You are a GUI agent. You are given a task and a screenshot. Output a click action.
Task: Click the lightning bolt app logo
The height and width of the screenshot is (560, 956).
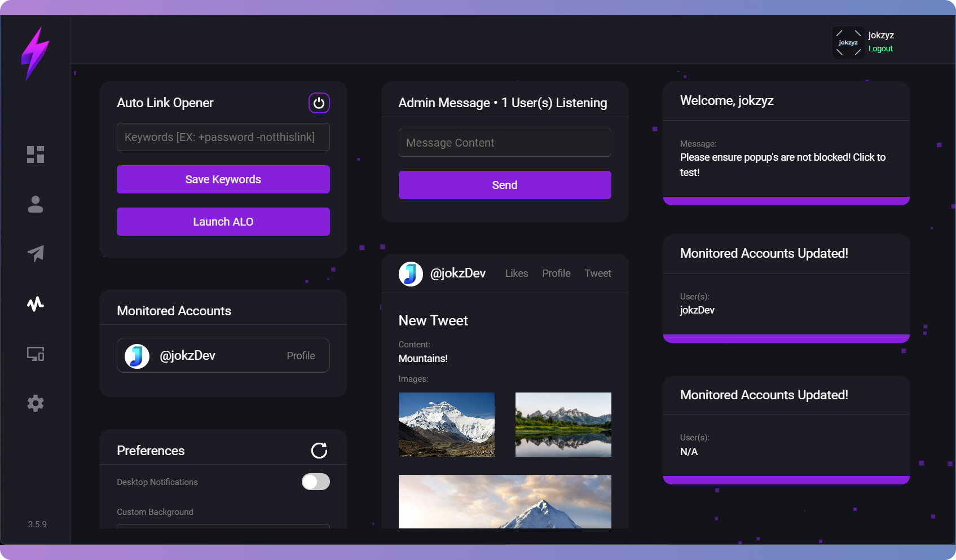[x=35, y=54]
